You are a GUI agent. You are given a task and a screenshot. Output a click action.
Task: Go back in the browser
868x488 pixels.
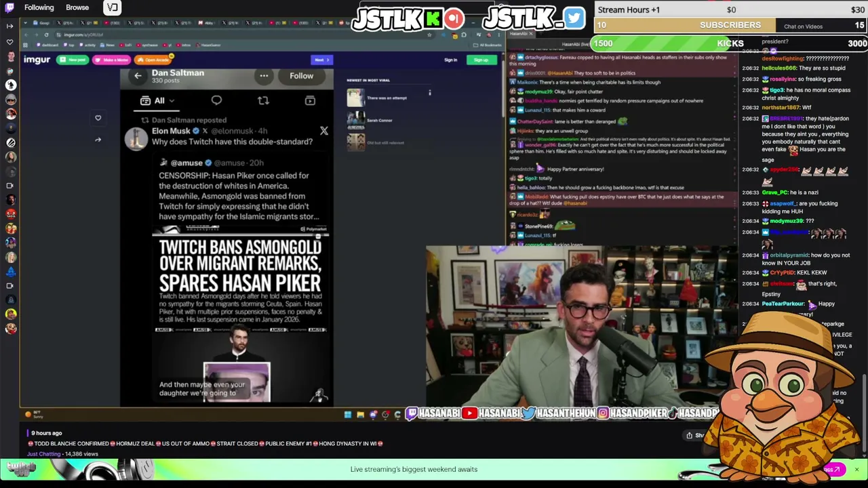26,35
